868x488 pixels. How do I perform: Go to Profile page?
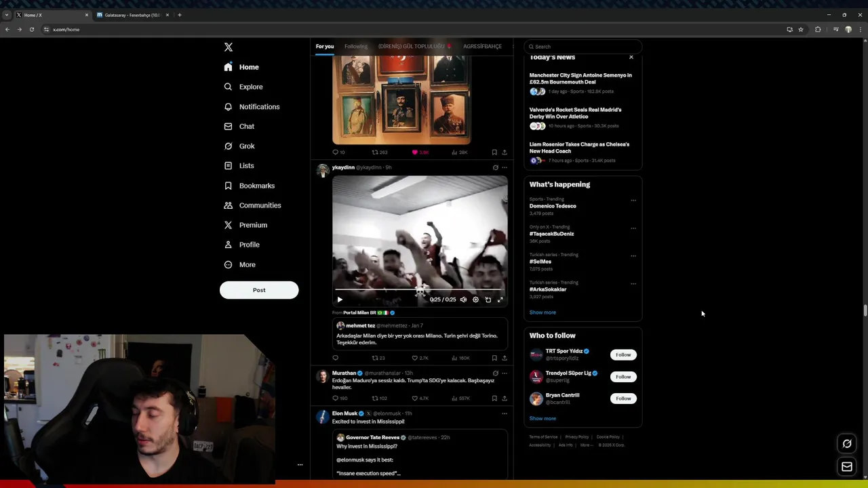click(x=242, y=245)
